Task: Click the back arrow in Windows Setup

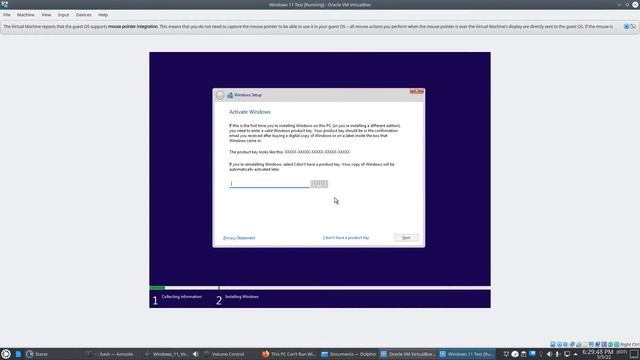Action: [220, 95]
